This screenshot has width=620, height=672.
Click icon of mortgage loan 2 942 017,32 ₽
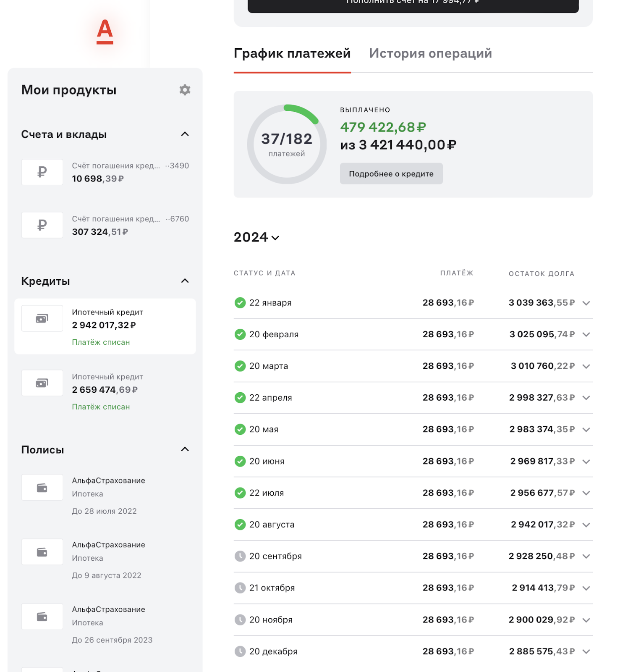pos(42,318)
